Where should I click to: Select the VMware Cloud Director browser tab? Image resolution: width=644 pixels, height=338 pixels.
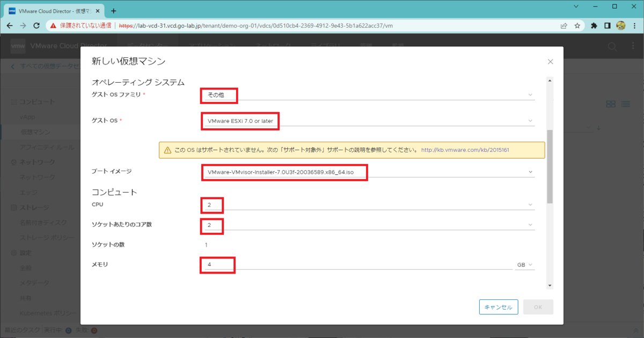(54, 11)
